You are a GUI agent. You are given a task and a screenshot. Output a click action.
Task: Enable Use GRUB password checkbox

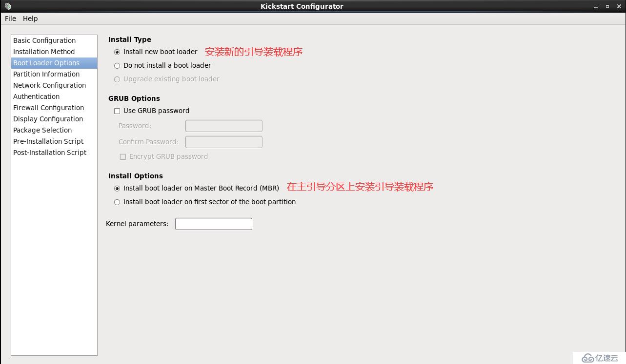[117, 111]
